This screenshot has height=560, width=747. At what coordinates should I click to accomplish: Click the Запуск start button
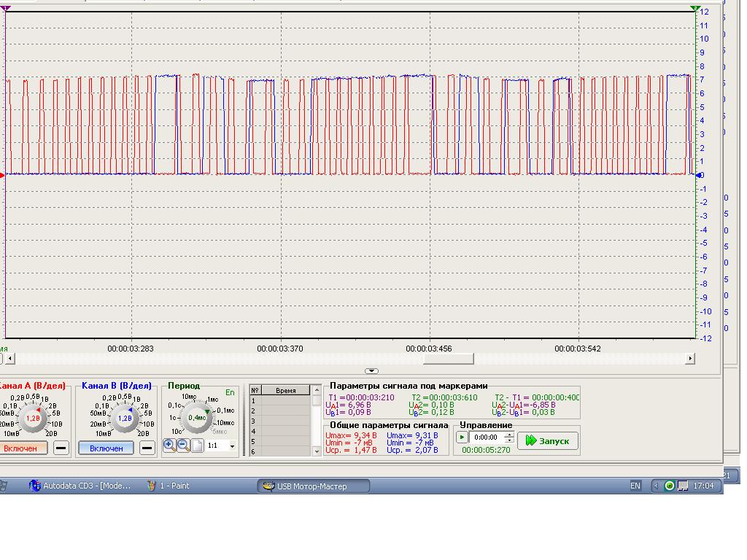pos(548,440)
